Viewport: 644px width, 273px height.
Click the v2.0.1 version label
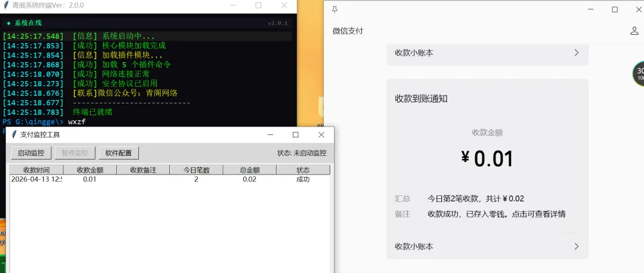(278, 23)
